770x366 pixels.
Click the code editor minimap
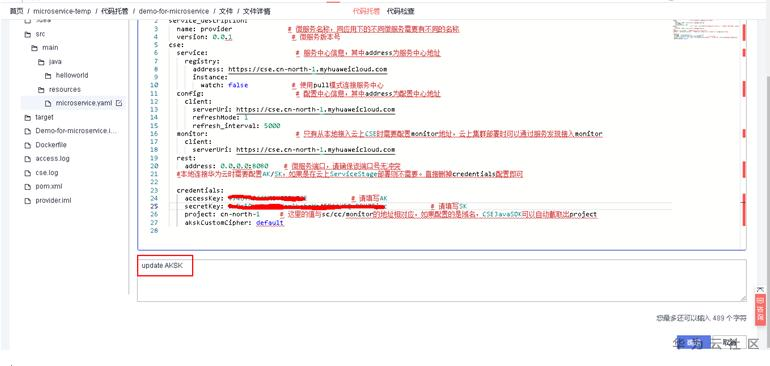pyautogui.click(x=705, y=30)
